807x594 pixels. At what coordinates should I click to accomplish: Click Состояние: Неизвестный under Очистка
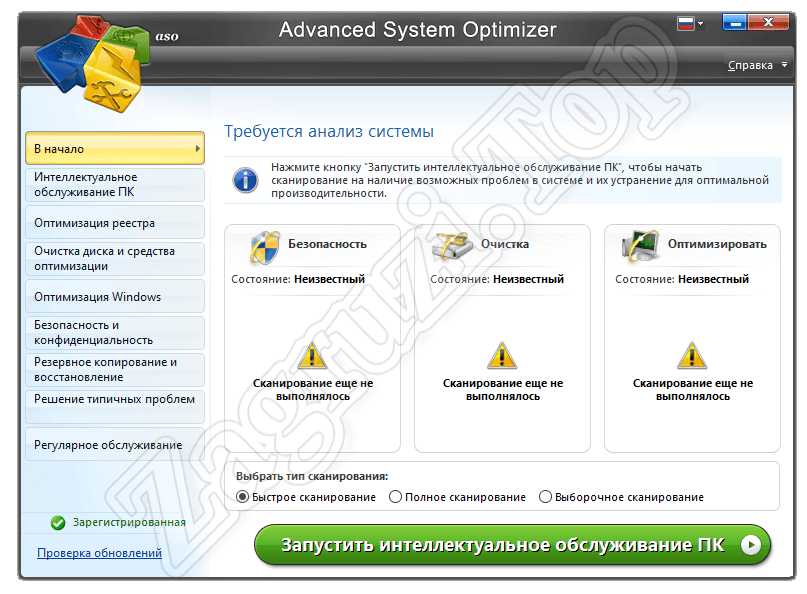pos(497,279)
